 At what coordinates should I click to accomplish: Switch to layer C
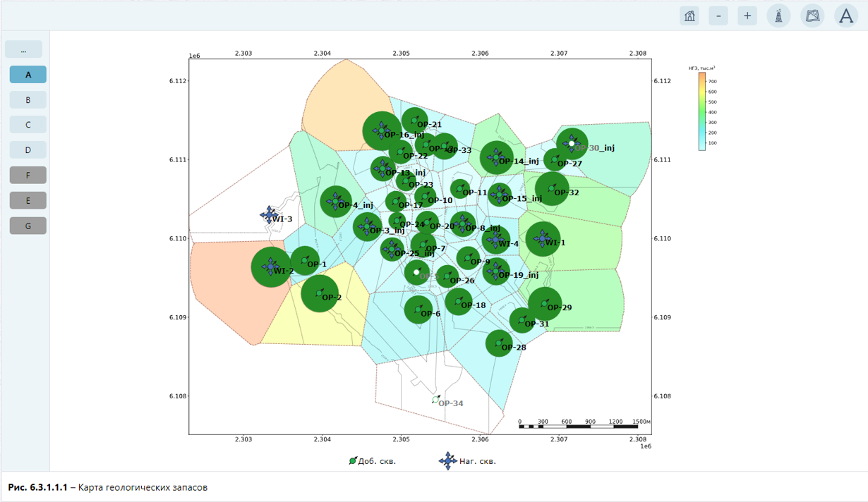pyautogui.click(x=28, y=125)
